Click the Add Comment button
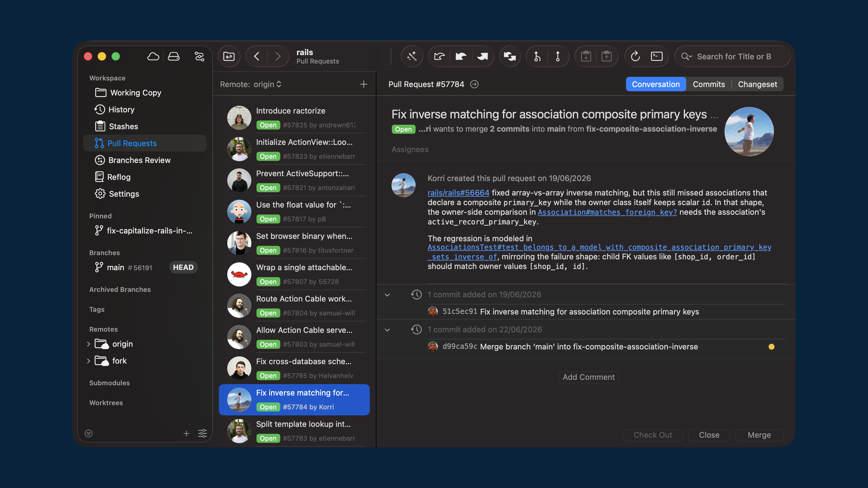868x488 pixels. 588,377
